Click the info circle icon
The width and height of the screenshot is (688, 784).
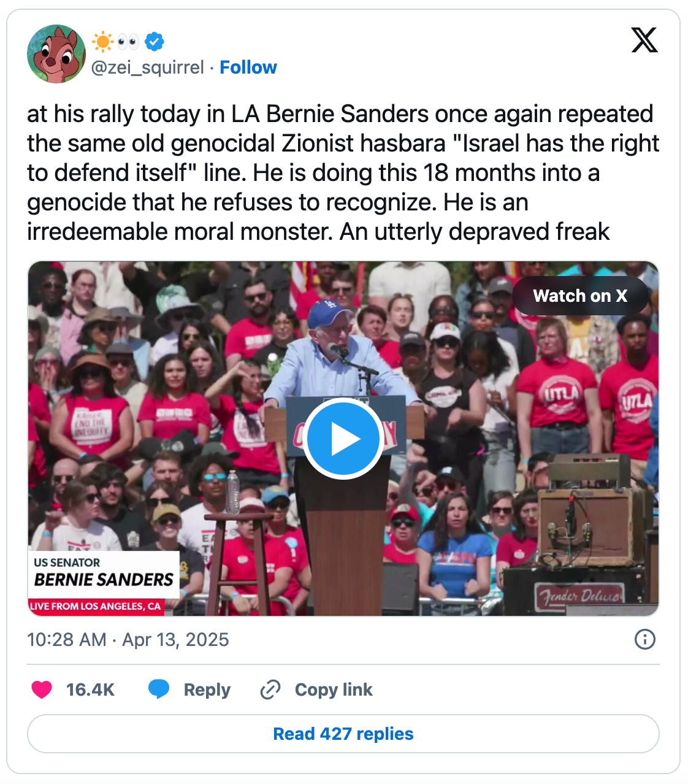tap(644, 639)
